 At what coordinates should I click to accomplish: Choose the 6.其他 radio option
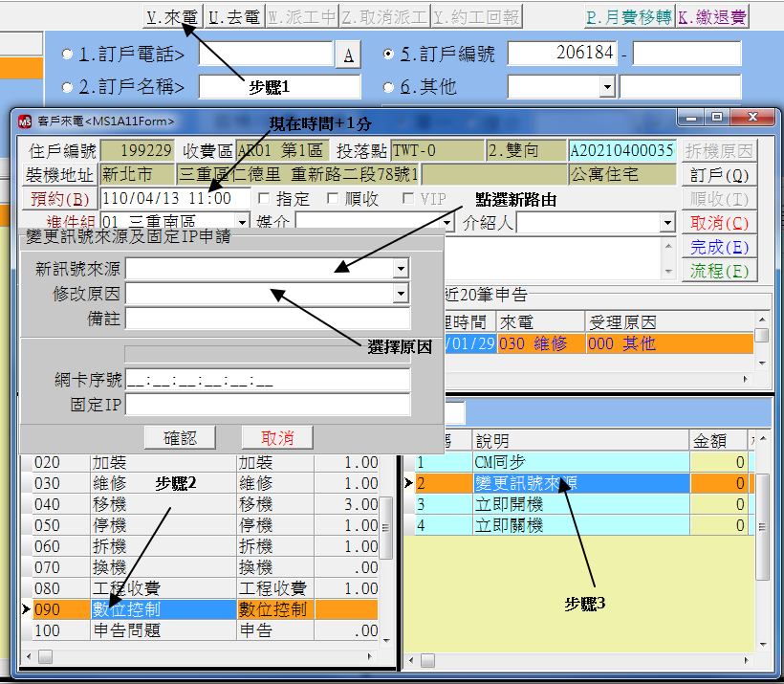pyautogui.click(x=389, y=87)
